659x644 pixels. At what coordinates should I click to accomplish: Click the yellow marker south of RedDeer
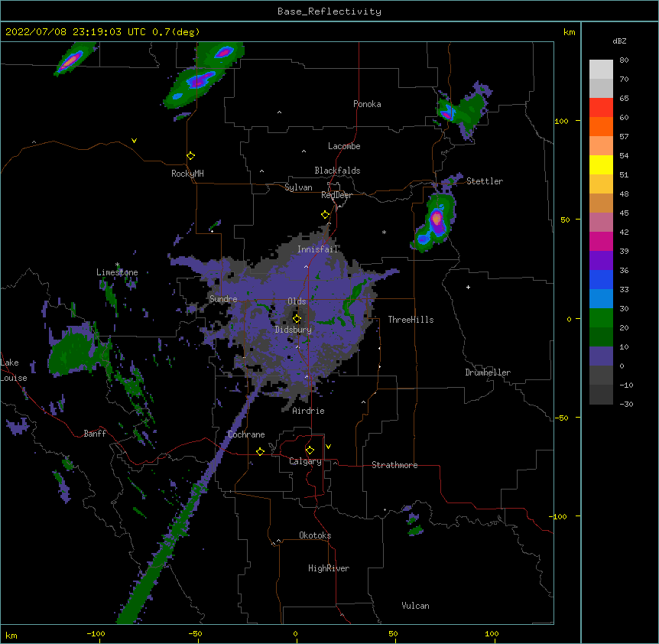click(x=326, y=215)
